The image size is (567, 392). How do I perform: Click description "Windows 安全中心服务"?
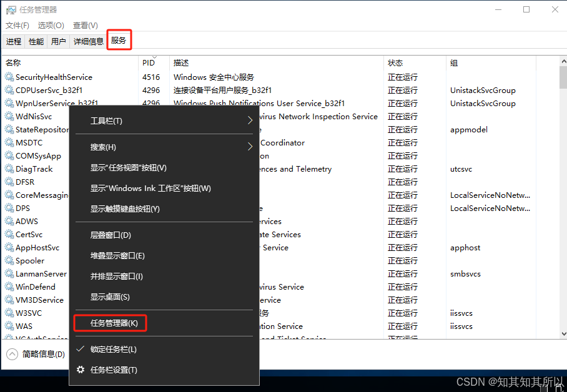[214, 77]
